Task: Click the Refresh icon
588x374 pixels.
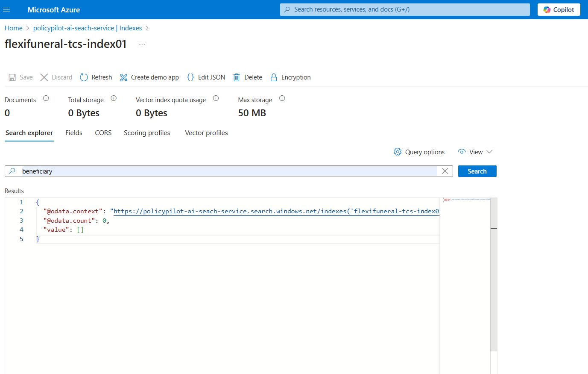Action: point(84,77)
